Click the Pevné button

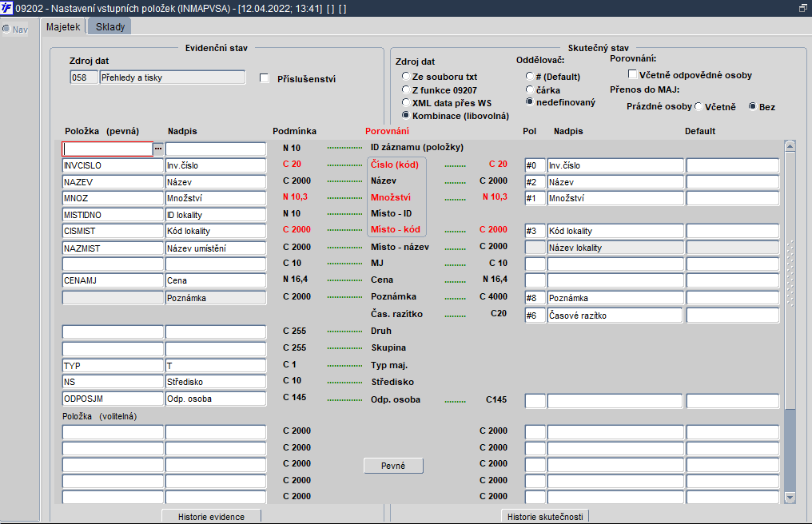point(393,466)
